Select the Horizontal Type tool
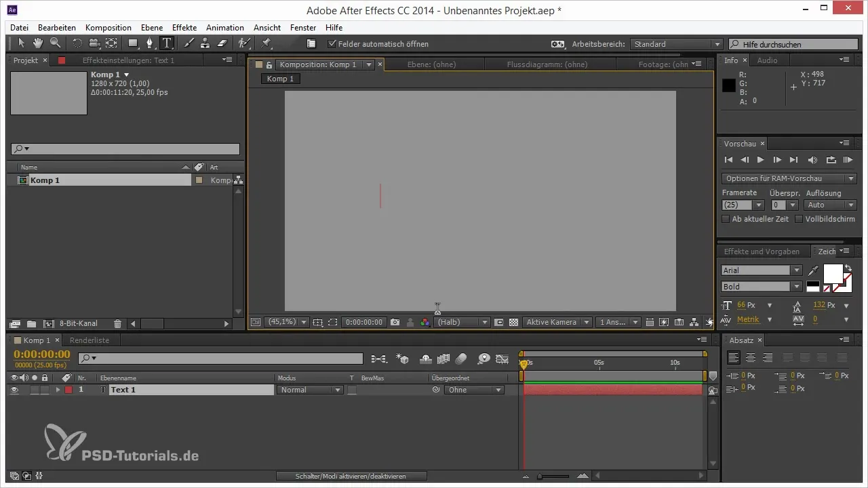The image size is (868, 488). click(166, 43)
